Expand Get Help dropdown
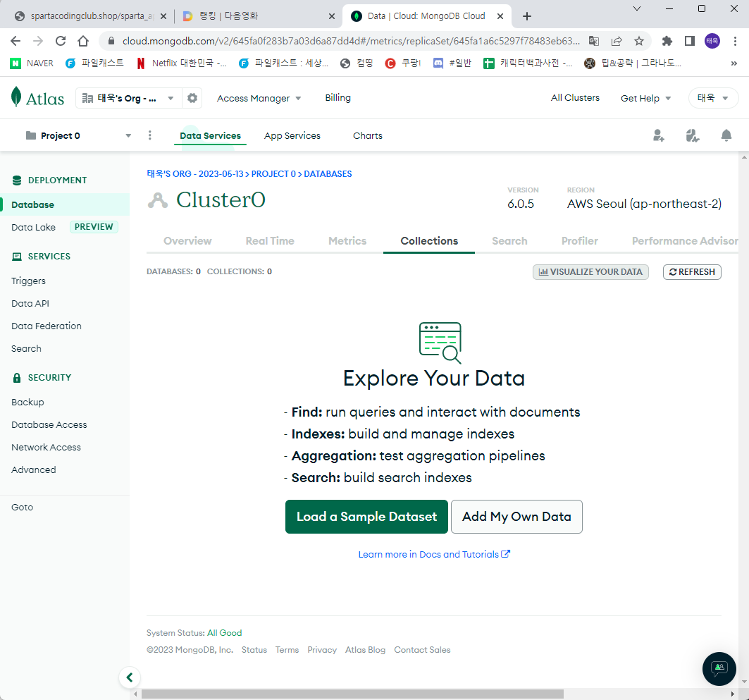 click(646, 98)
